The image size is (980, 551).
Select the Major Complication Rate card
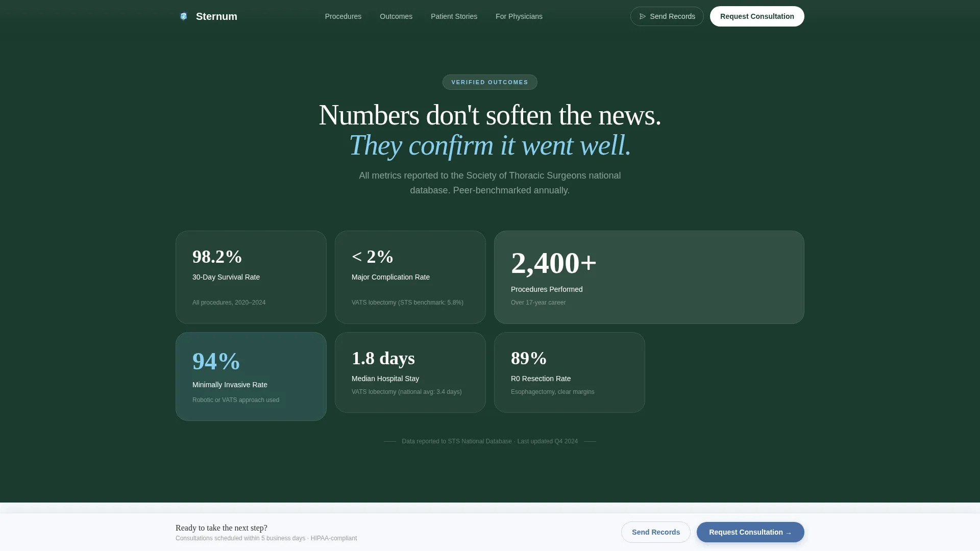(x=410, y=277)
